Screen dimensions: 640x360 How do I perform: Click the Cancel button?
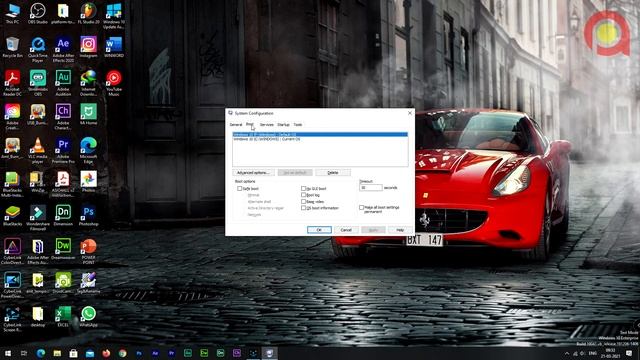click(x=346, y=230)
